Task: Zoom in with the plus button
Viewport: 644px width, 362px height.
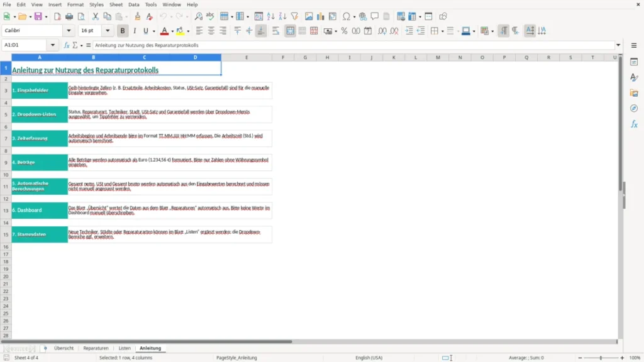Action: tap(622, 358)
